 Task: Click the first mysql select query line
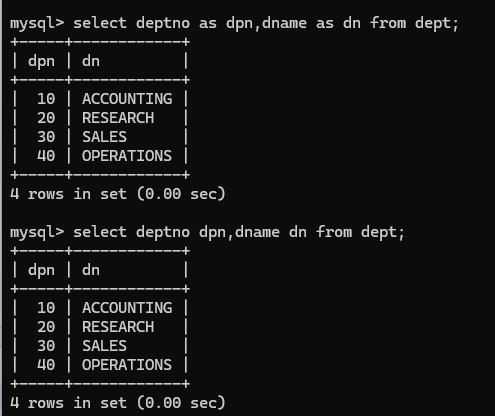point(234,24)
